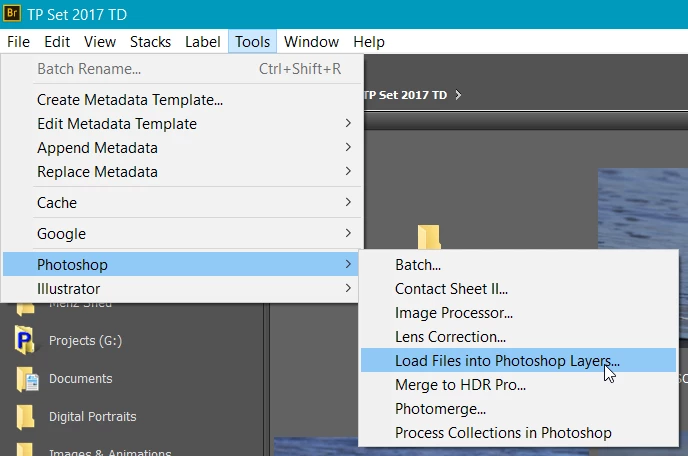Choose Contact Sheet II
Image resolution: width=688 pixels, height=456 pixels.
(518, 289)
